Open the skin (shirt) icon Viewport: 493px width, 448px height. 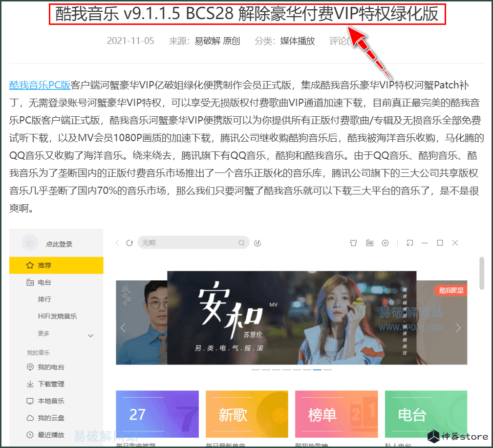[x=353, y=243]
